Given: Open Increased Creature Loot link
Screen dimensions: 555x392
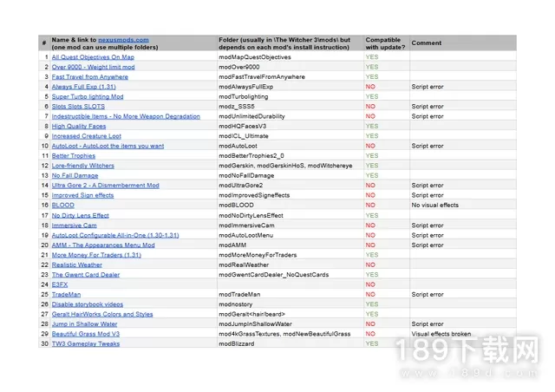Looking at the screenshot, I should pyautogui.click(x=87, y=136).
